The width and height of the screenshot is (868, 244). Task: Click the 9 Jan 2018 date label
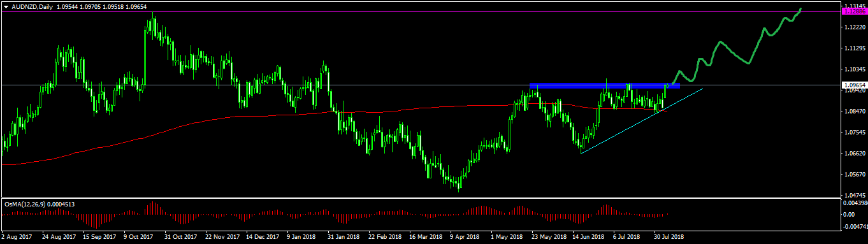(x=302, y=236)
